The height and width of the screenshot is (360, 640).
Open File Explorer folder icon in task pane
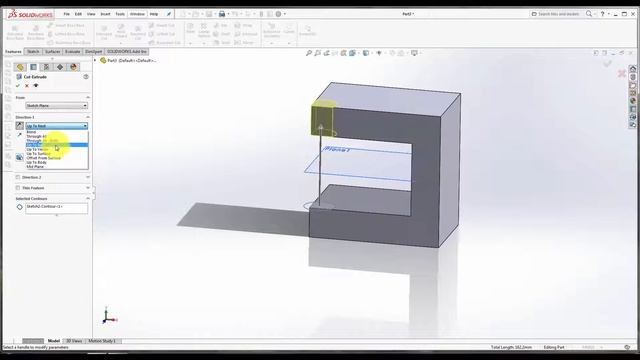click(633, 85)
